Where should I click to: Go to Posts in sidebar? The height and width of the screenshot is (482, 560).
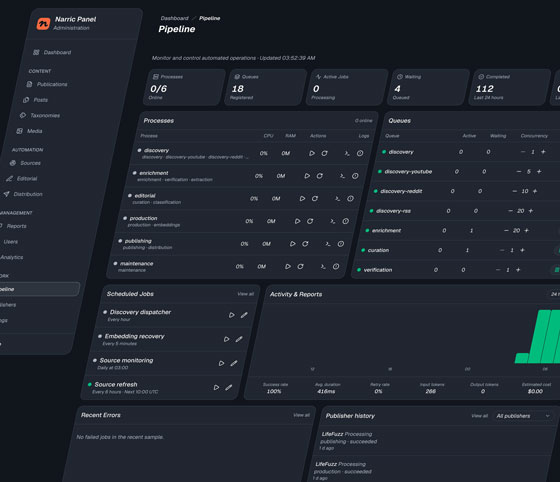35,100
